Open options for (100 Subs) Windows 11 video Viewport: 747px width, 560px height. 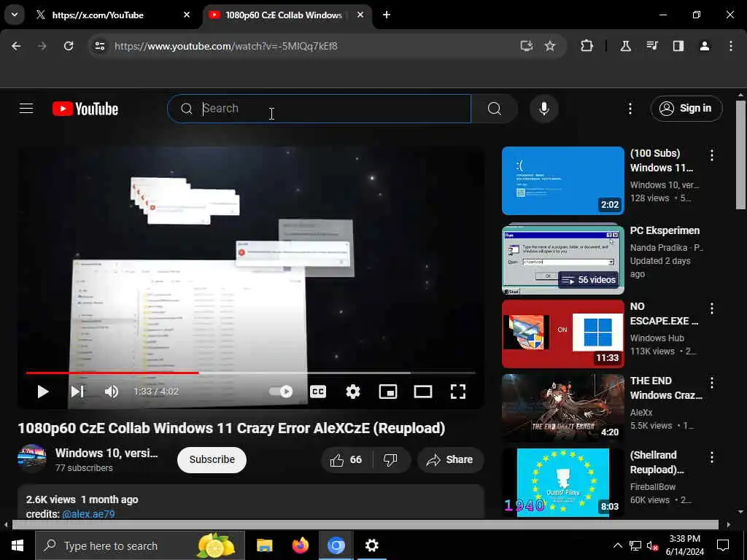[x=712, y=155]
